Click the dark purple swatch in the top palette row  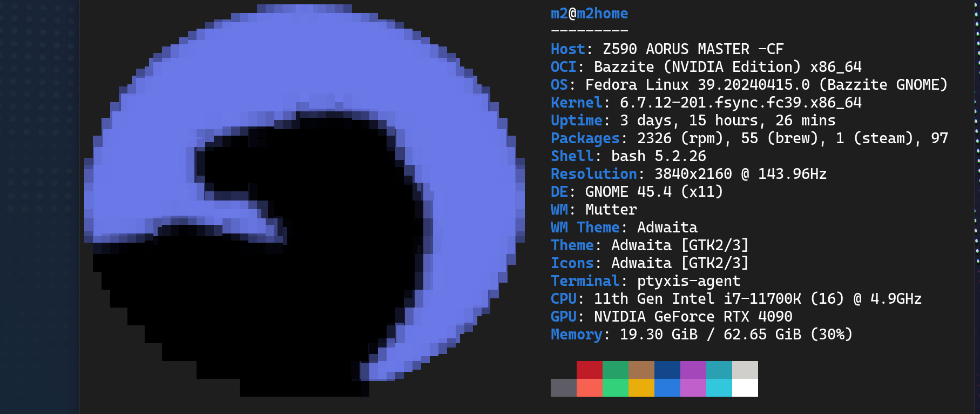tap(693, 370)
